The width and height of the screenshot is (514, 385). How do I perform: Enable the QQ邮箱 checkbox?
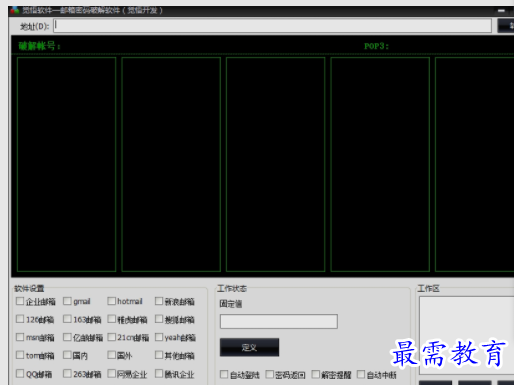tap(20, 373)
